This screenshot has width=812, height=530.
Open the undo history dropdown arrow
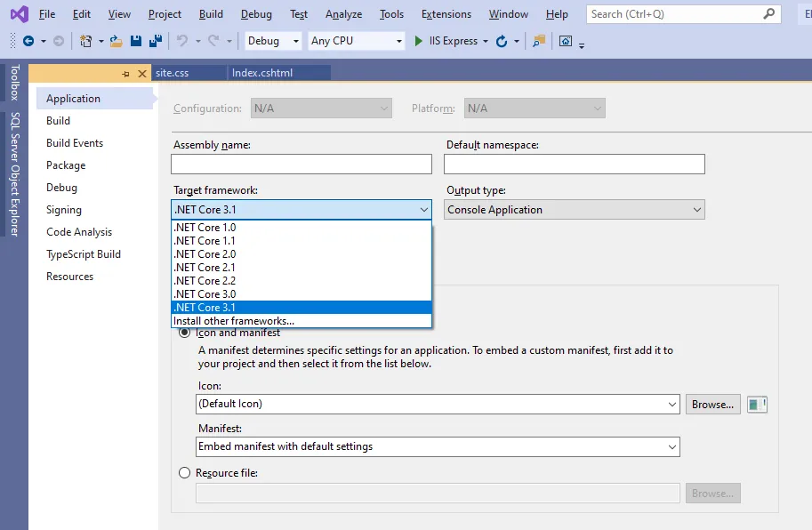click(197, 41)
